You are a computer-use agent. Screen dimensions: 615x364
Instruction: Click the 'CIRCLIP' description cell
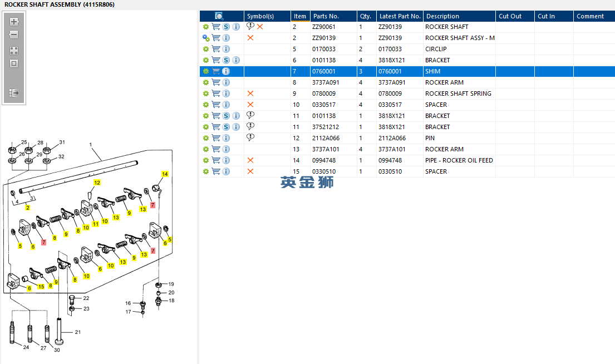coord(436,49)
